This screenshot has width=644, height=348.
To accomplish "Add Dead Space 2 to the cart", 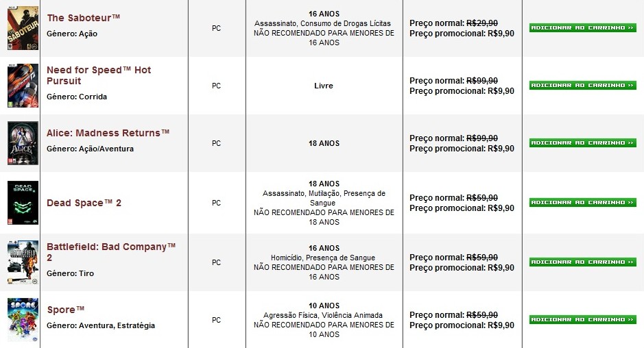I will [x=582, y=203].
